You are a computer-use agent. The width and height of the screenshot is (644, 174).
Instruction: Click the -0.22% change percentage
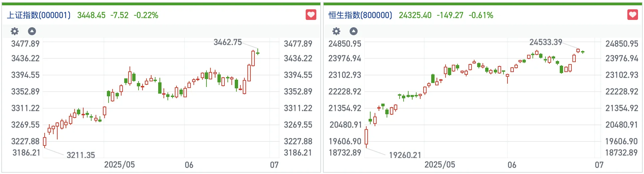click(x=146, y=15)
